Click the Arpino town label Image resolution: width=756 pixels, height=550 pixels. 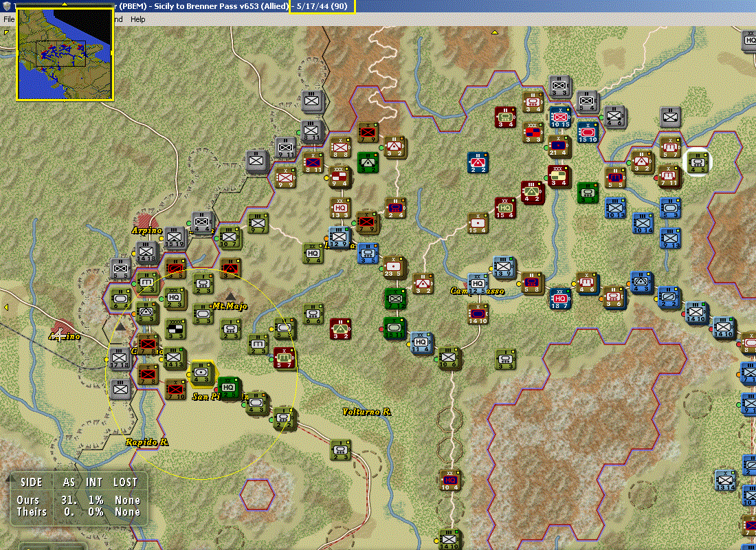click(147, 230)
